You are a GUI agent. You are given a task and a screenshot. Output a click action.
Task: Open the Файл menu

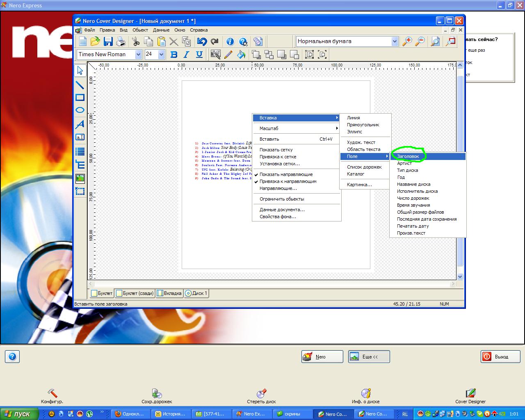[x=89, y=30]
